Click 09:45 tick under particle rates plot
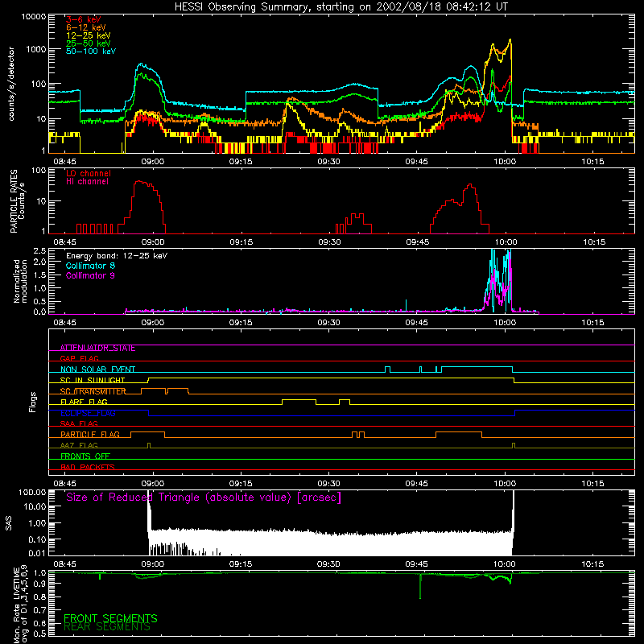 tap(417, 242)
